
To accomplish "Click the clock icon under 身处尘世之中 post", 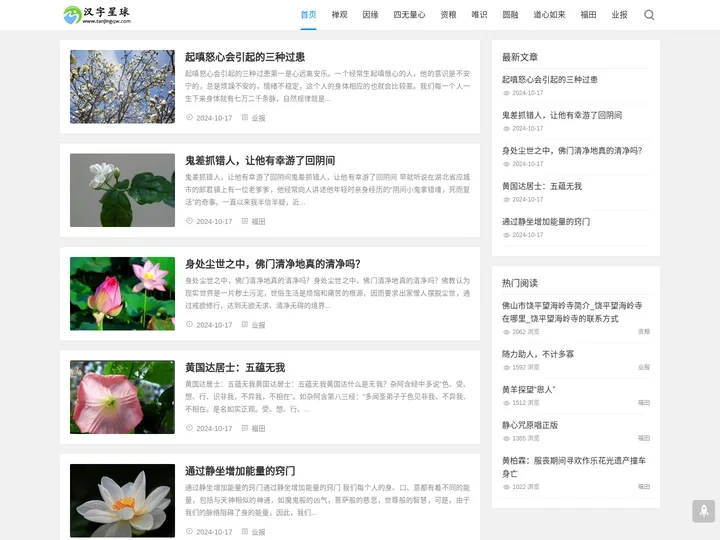I will 189,324.
